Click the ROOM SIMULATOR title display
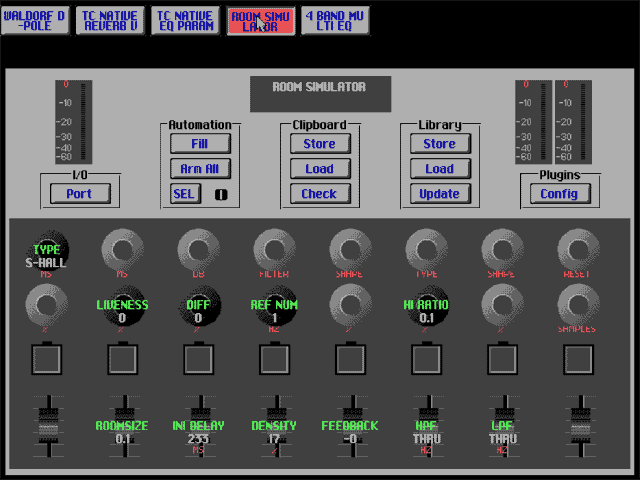This screenshot has width=640, height=480. [320, 94]
